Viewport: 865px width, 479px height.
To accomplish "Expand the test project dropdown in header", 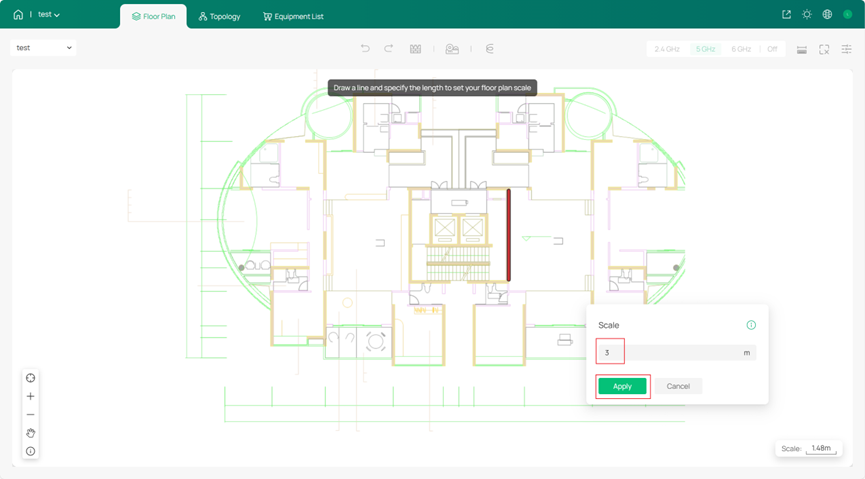I will 49,15.
